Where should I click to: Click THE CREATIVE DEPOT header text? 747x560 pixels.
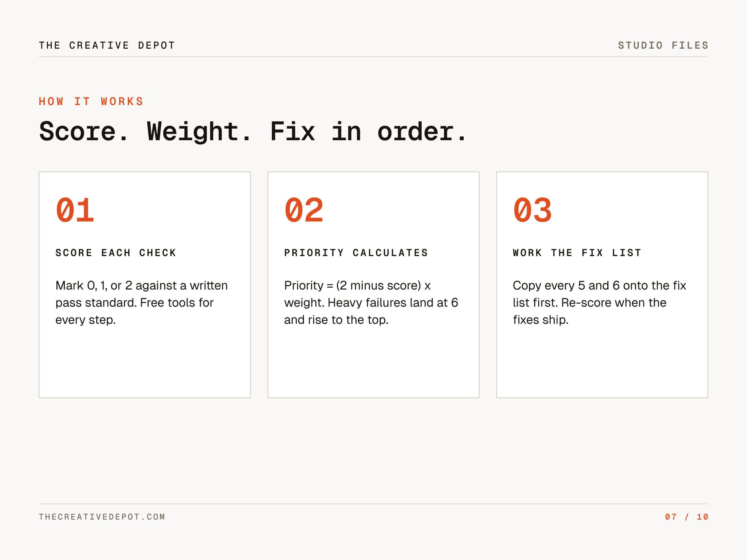pos(107,45)
